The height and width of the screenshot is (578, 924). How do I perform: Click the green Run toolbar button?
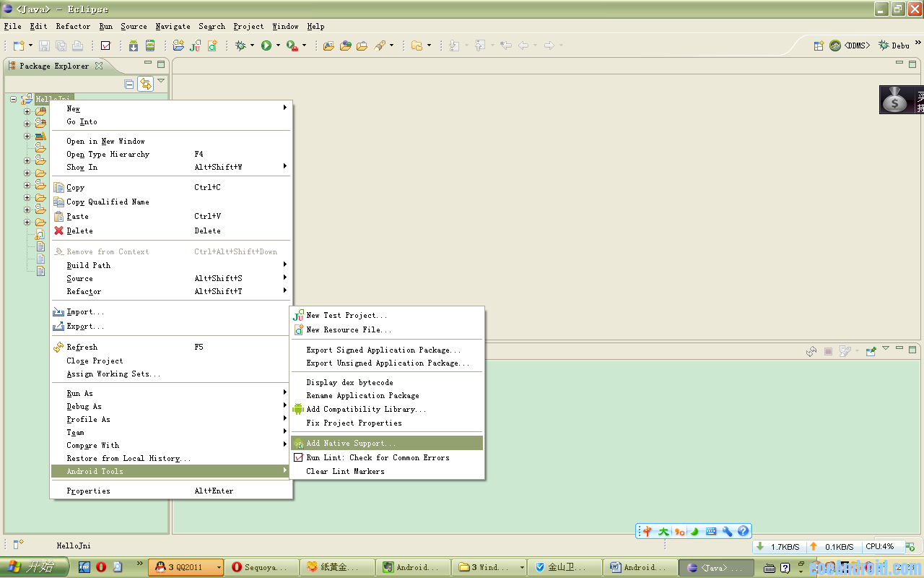coord(266,46)
